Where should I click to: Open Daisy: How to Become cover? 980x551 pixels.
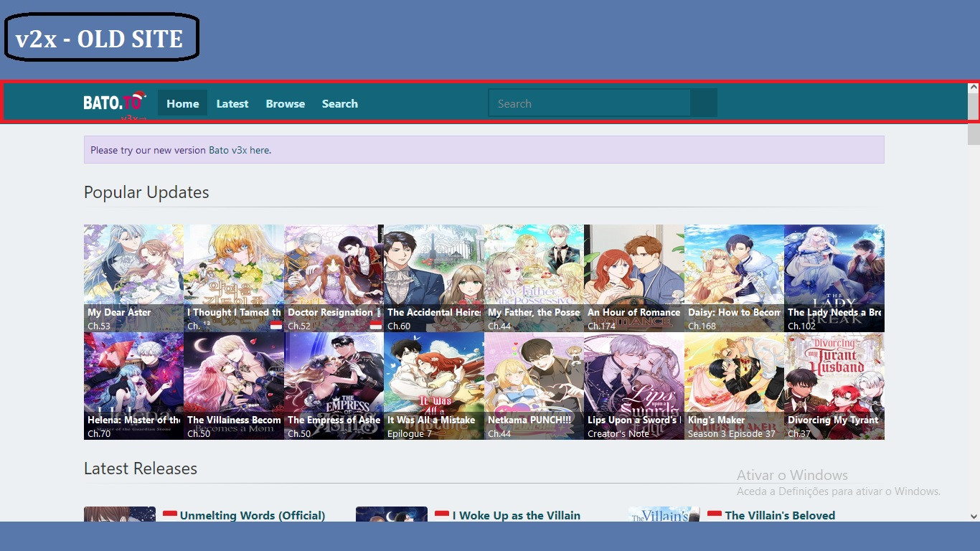tap(734, 278)
